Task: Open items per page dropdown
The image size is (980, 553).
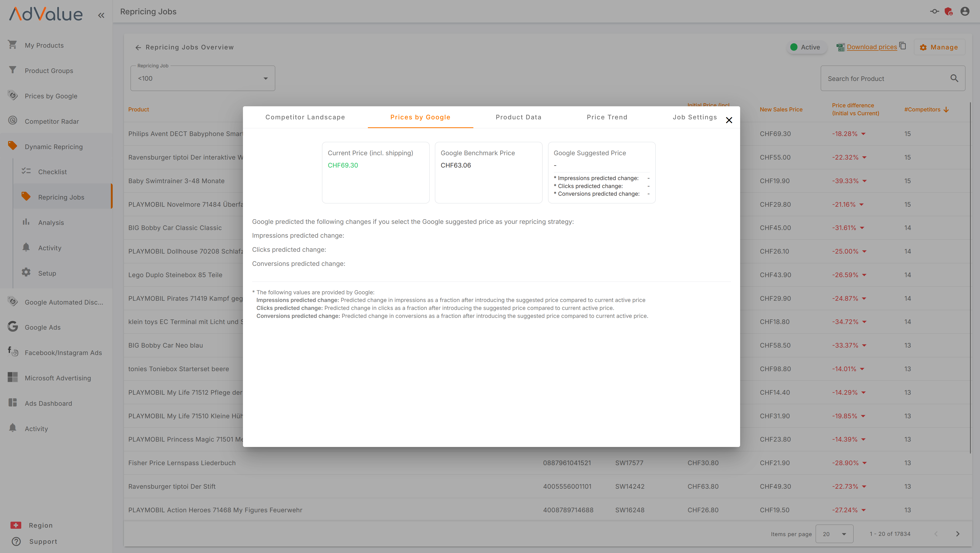Action: [x=834, y=534]
